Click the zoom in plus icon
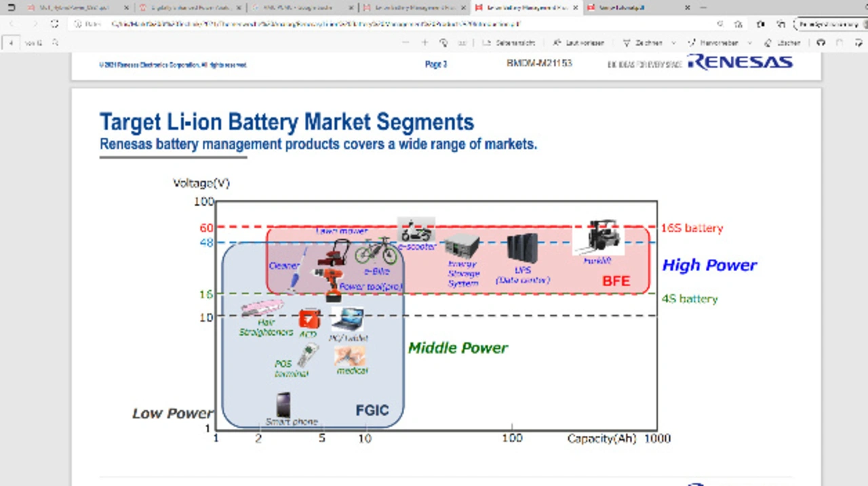The height and width of the screenshot is (486, 868). point(425,43)
